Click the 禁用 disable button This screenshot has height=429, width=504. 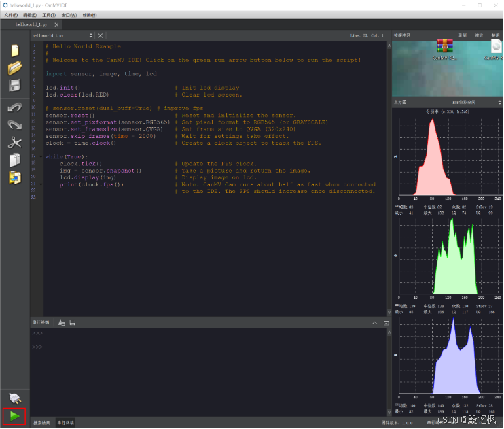coord(495,35)
